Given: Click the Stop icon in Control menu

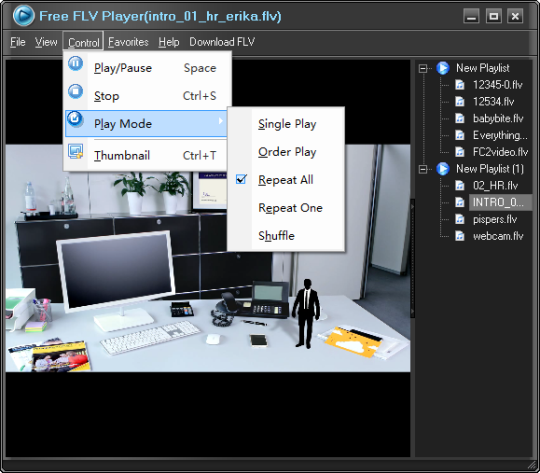Looking at the screenshot, I should click(x=75, y=92).
